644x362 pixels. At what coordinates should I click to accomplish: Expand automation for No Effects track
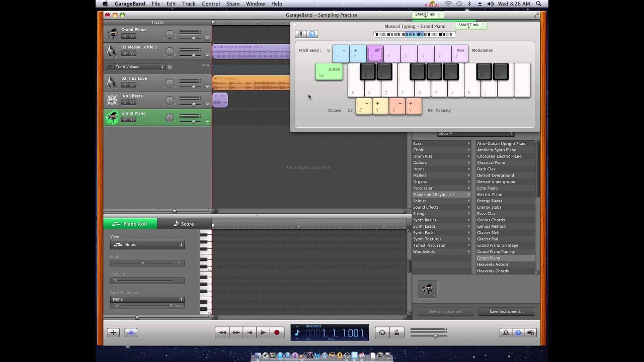[207, 104]
